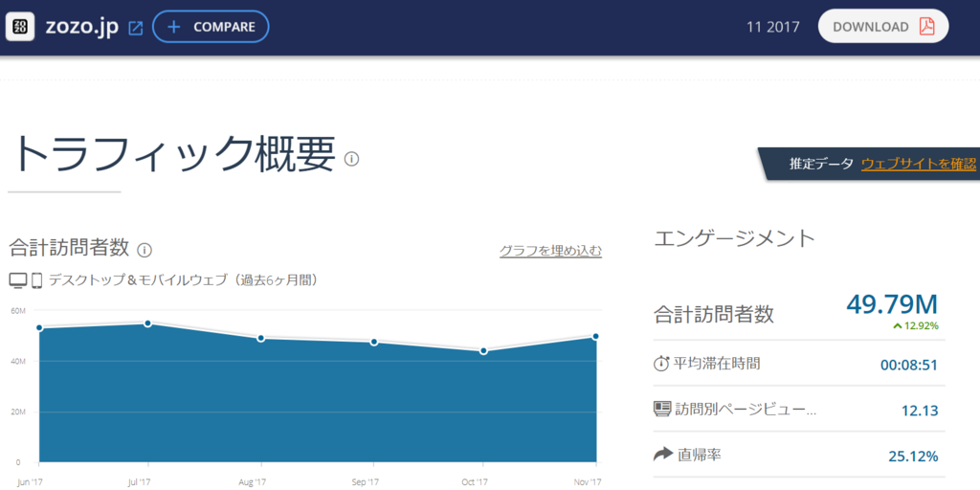Click the 直帰率 label

click(x=700, y=455)
